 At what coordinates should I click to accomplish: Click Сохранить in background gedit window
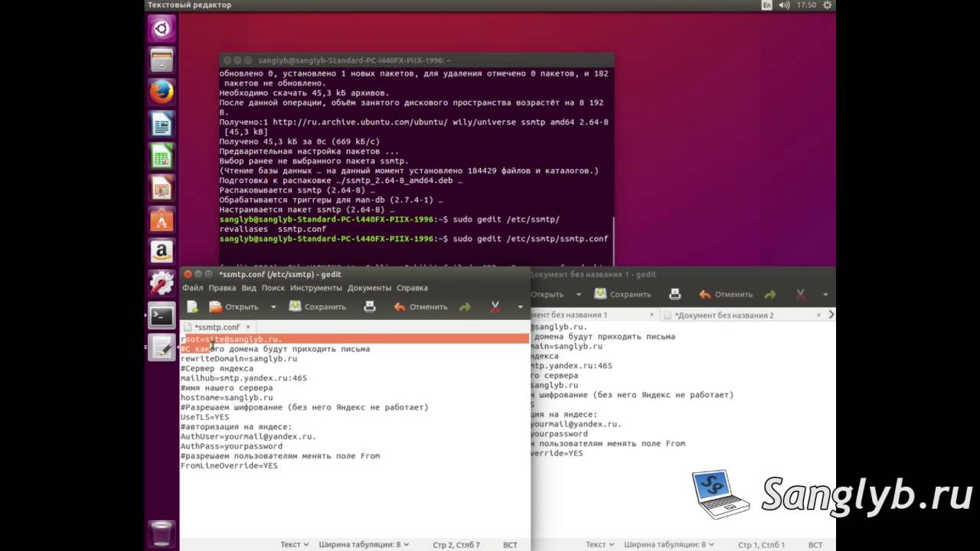622,294
